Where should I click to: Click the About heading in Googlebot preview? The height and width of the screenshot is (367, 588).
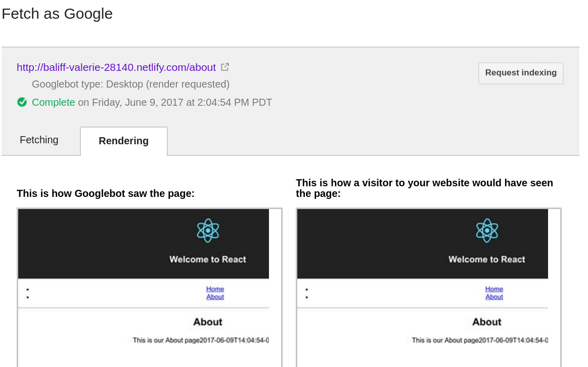click(208, 322)
